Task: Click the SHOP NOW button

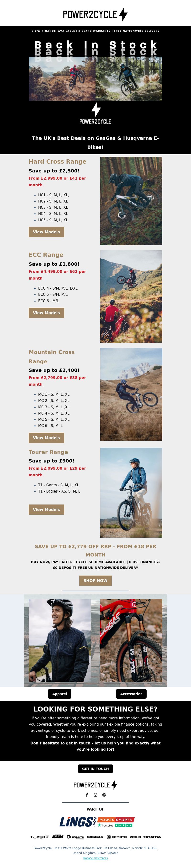Action: point(95,581)
